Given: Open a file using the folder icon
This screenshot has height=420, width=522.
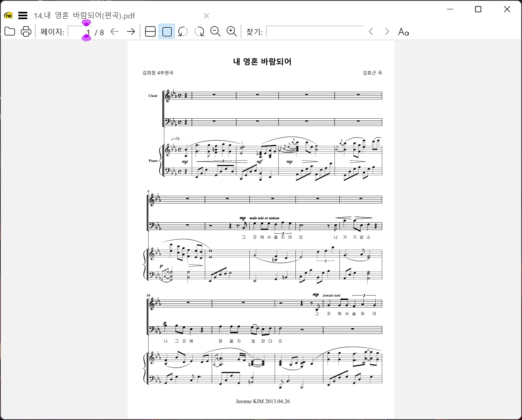Looking at the screenshot, I should coord(9,31).
